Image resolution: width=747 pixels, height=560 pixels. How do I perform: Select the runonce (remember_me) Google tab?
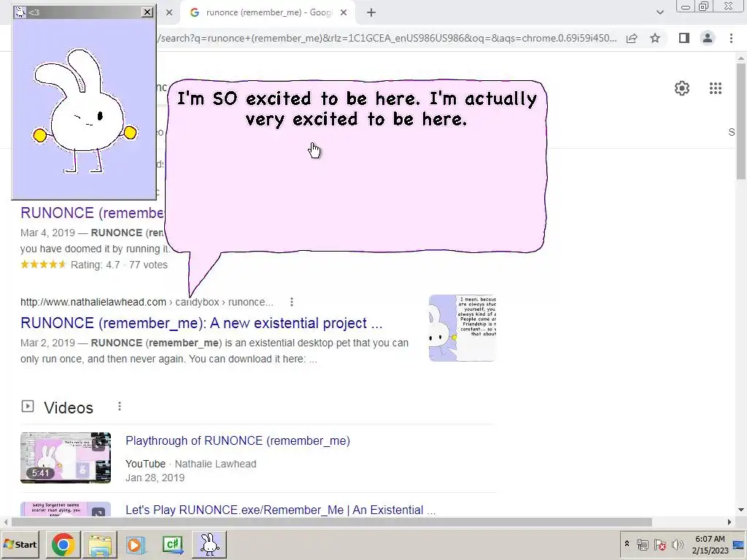[268, 12]
